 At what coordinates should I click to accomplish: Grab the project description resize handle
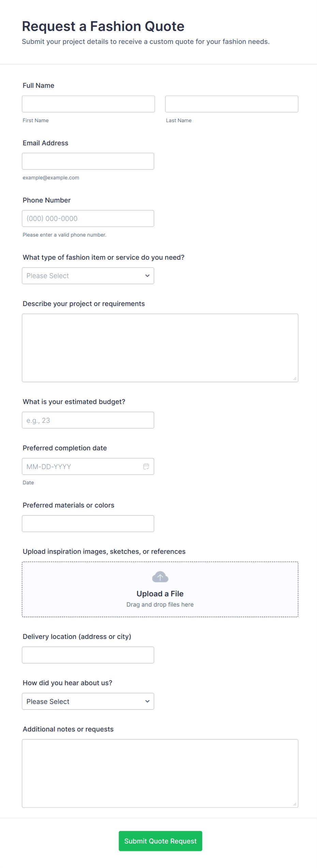tap(295, 379)
